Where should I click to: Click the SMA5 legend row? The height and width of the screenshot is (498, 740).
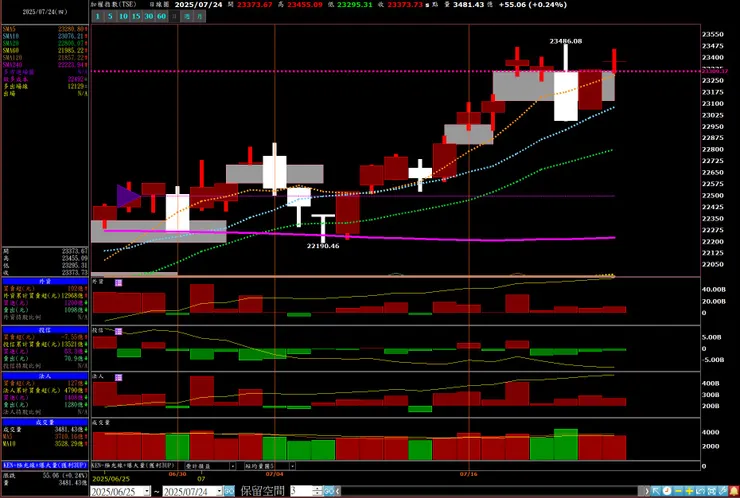pos(45,29)
